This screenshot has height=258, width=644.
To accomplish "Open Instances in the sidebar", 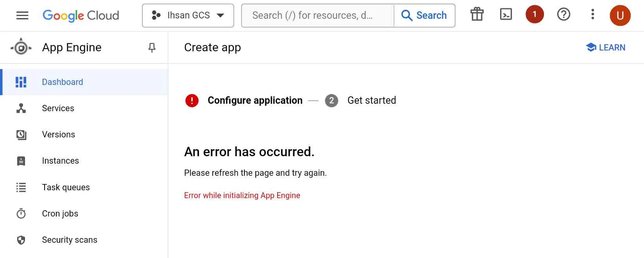I will [84, 161].
